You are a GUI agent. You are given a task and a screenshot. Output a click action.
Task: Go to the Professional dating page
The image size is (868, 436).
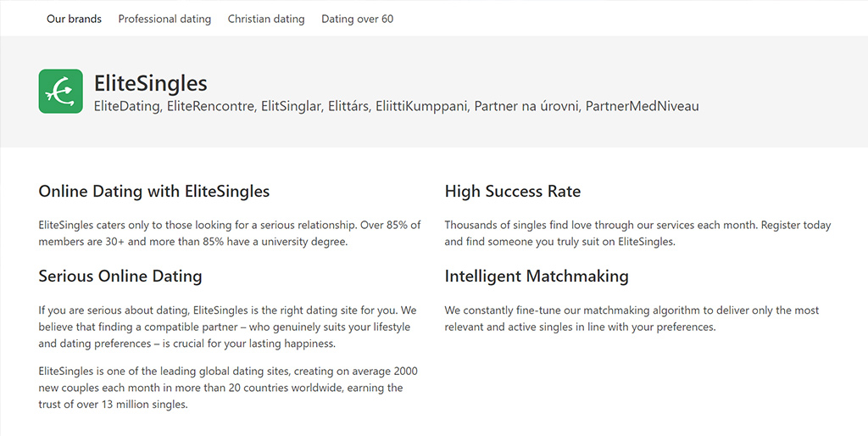164,19
